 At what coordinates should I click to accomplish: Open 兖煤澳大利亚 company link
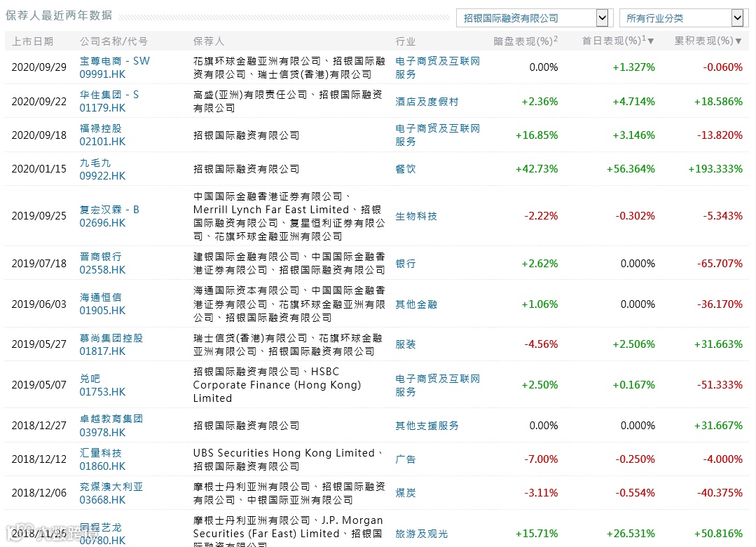111,487
